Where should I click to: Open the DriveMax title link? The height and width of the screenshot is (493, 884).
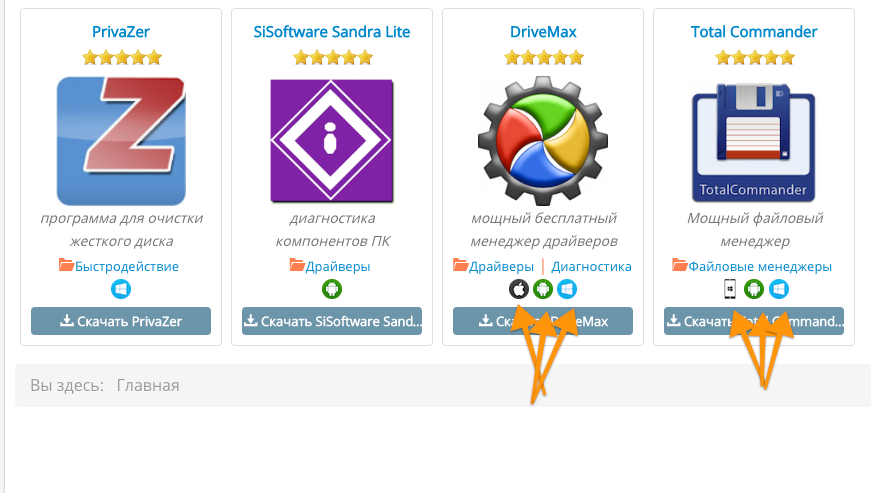543,32
